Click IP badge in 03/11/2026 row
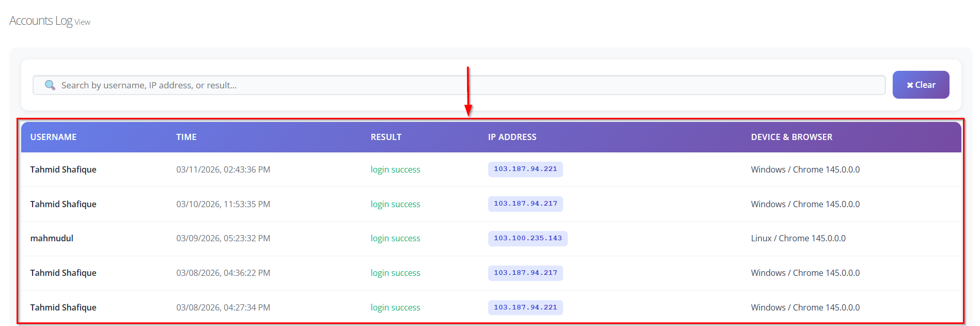The image size is (980, 326). point(525,169)
